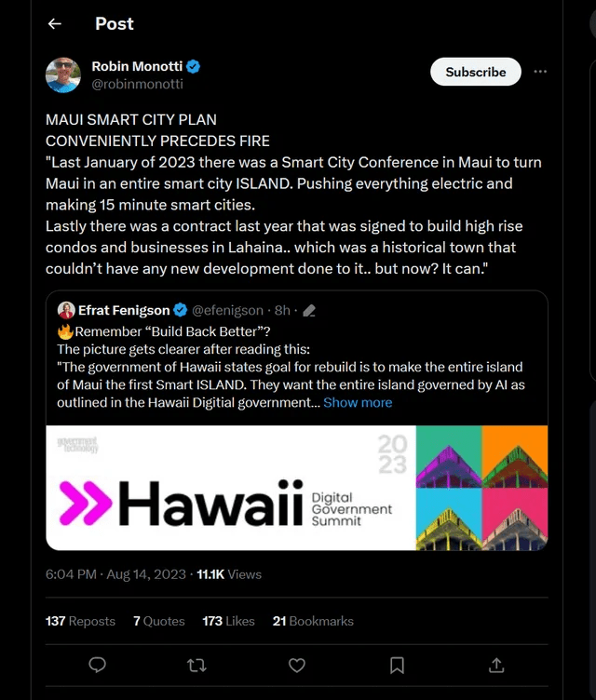596x700 pixels.
Task: Bookmark this post with bookmark icon
Action: click(x=397, y=665)
